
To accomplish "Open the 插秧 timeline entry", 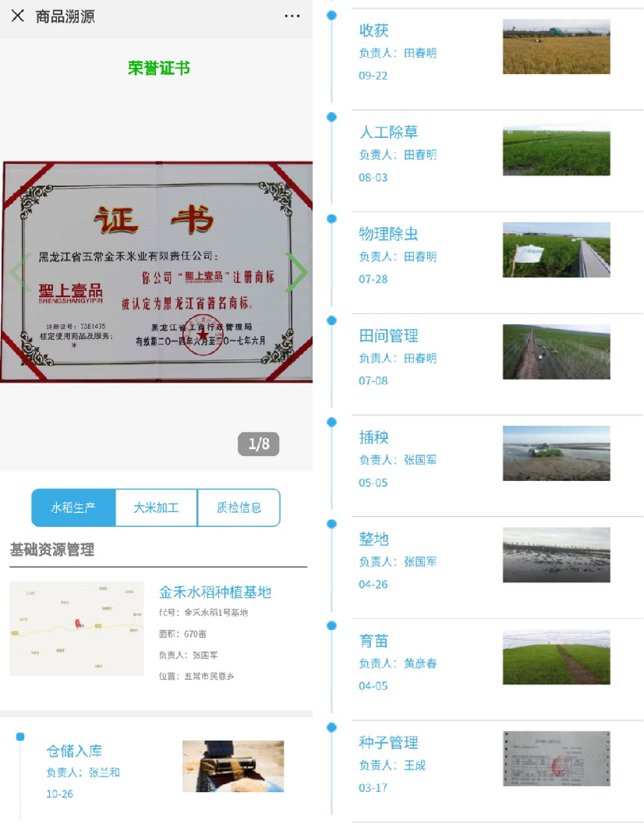I will coord(373,437).
